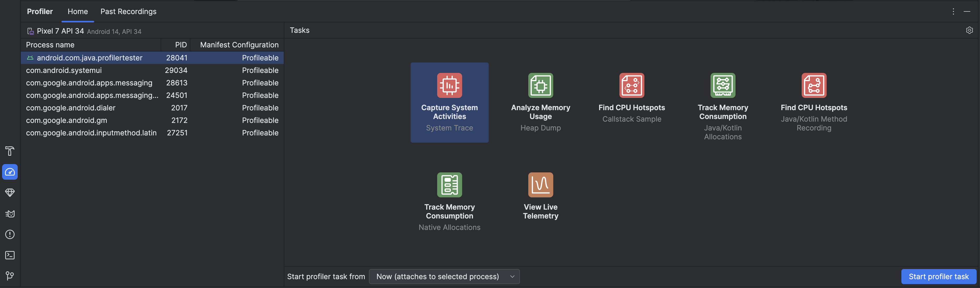
Task: Select the CPU profiler sidebar icon
Action: [9, 172]
